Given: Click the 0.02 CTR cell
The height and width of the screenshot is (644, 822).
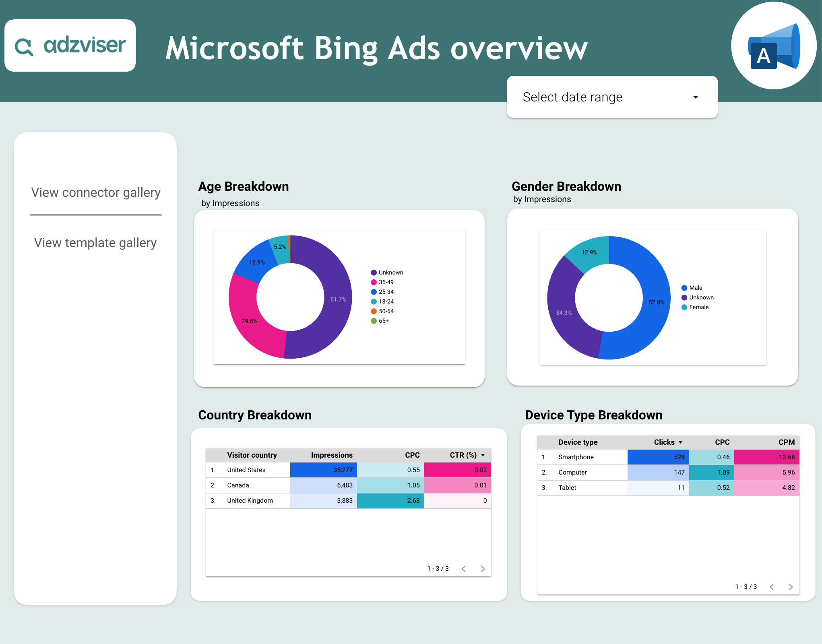Looking at the screenshot, I should [x=458, y=470].
